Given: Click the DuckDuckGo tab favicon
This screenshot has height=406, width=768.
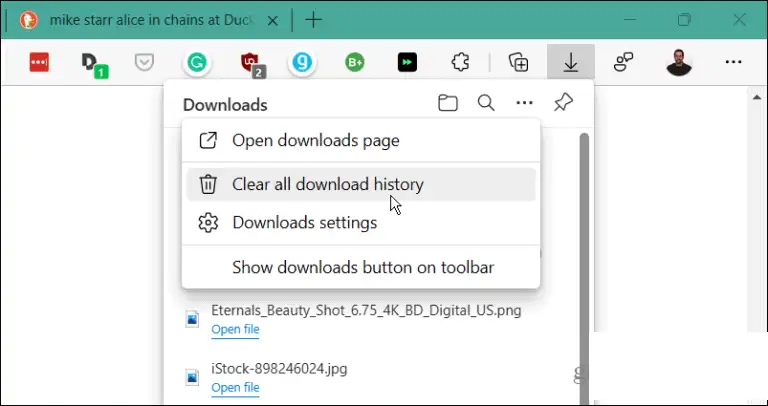Looking at the screenshot, I should (x=28, y=20).
